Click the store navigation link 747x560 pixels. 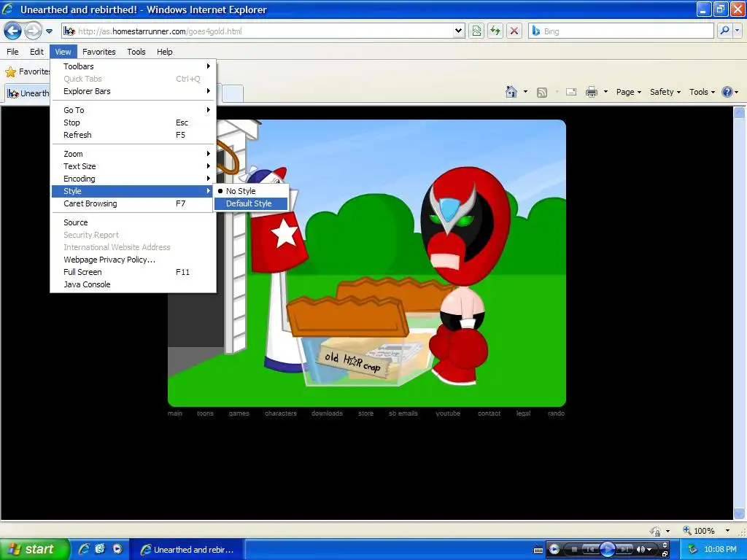tap(366, 413)
